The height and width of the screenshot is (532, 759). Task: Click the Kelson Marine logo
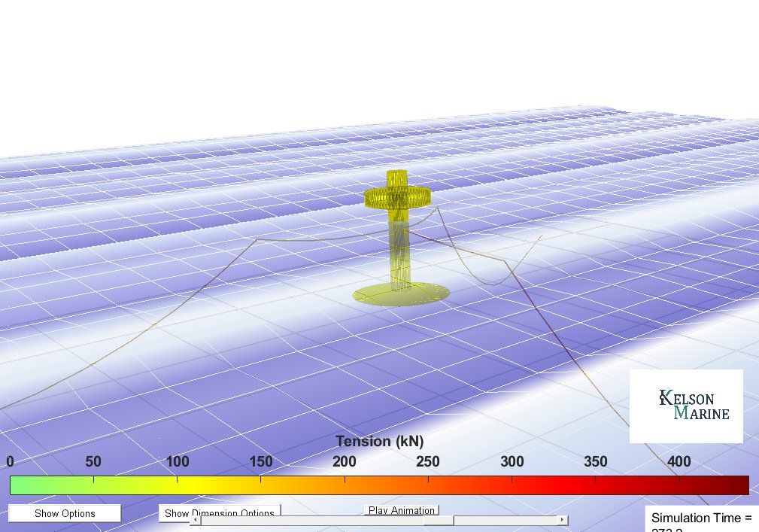686,406
